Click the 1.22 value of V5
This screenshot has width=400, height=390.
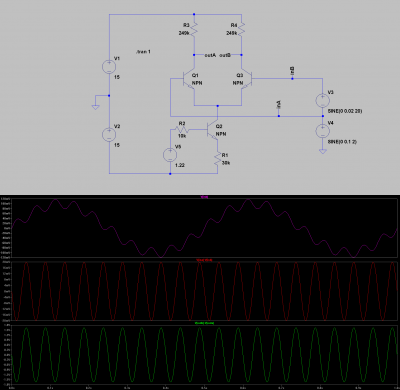(x=180, y=165)
